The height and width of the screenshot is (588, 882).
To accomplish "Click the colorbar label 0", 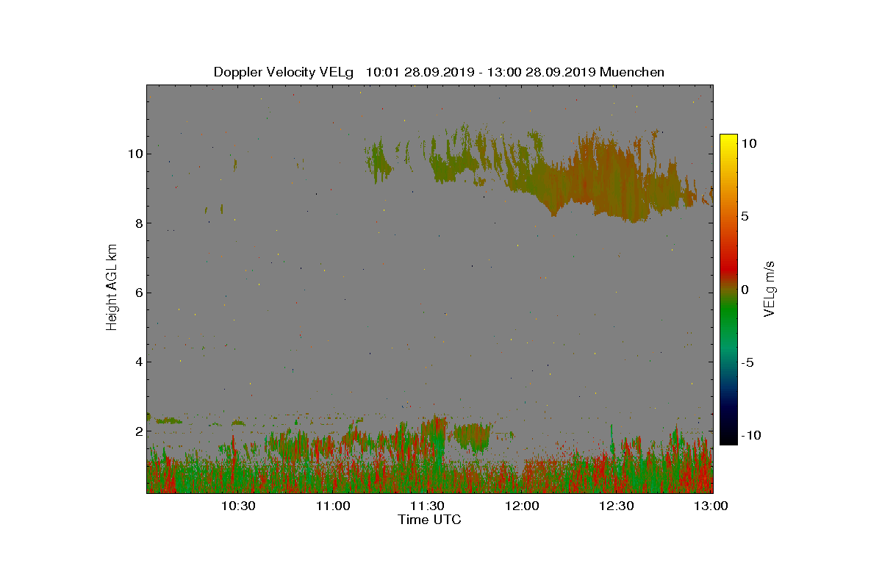I will [745, 290].
